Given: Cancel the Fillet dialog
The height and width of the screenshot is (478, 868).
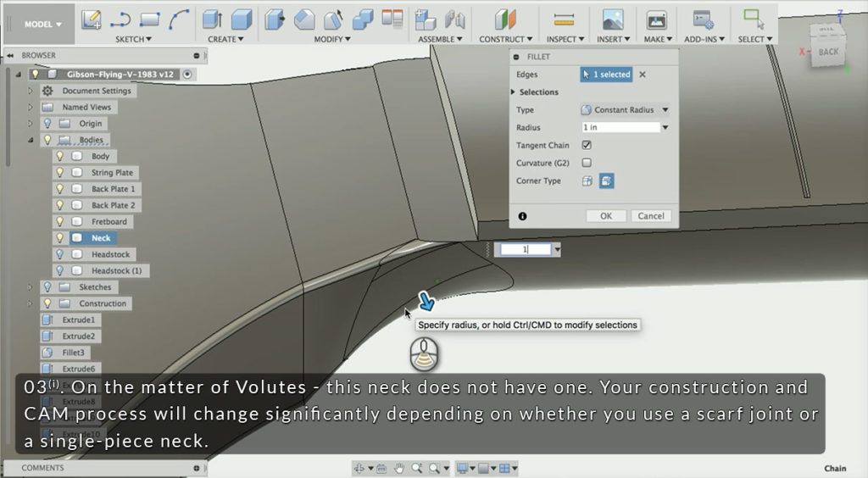Looking at the screenshot, I should tap(650, 216).
